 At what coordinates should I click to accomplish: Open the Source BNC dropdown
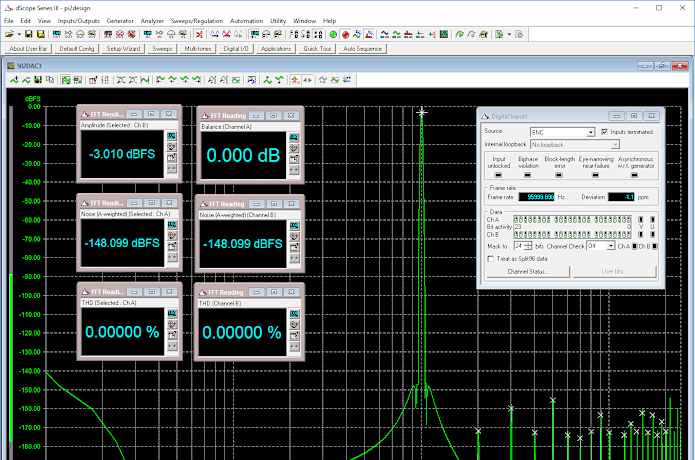click(x=590, y=131)
